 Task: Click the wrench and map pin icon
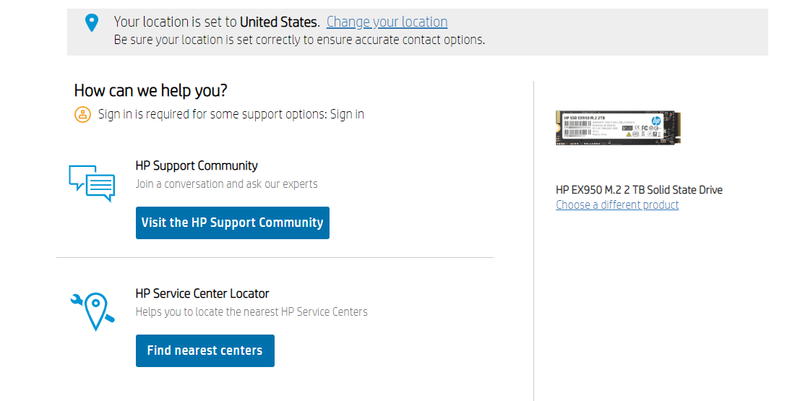click(x=92, y=311)
